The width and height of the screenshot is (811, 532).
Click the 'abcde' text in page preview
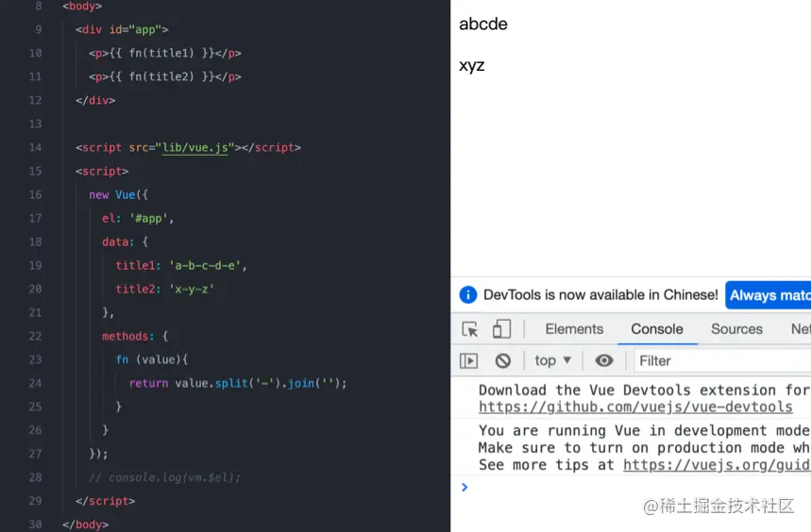[483, 24]
